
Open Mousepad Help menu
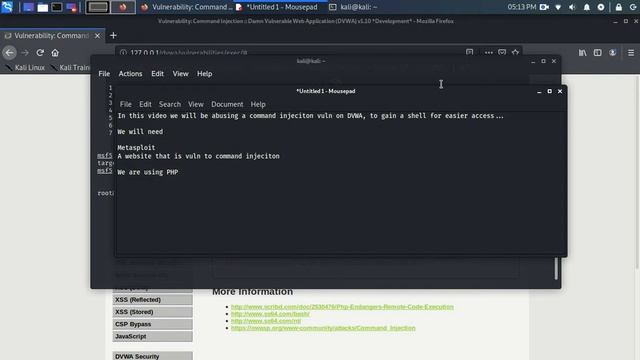pyautogui.click(x=258, y=104)
